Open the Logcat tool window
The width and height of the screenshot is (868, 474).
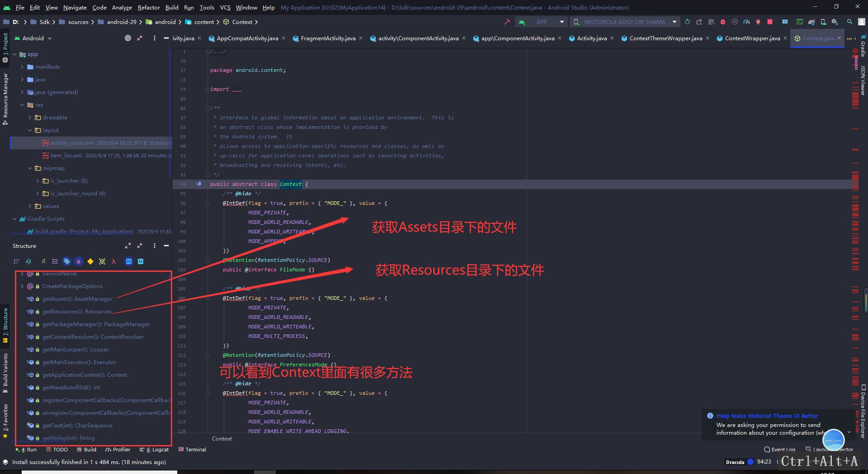pyautogui.click(x=154, y=450)
